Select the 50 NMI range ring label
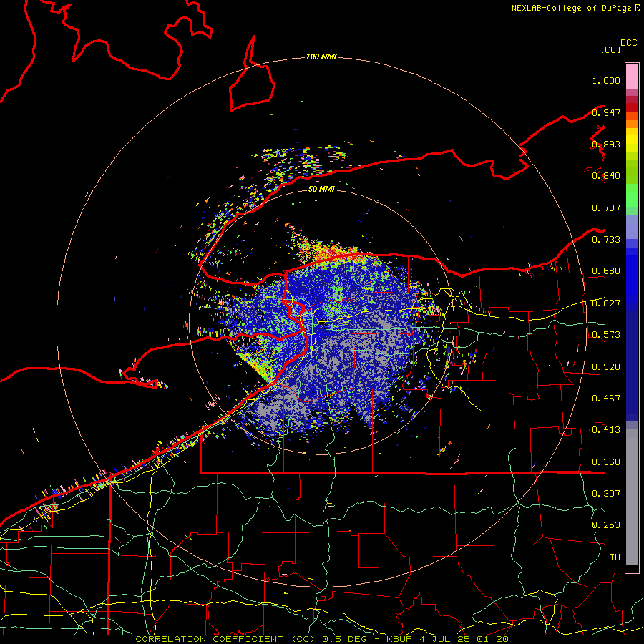The height and width of the screenshot is (644, 644). point(321,189)
